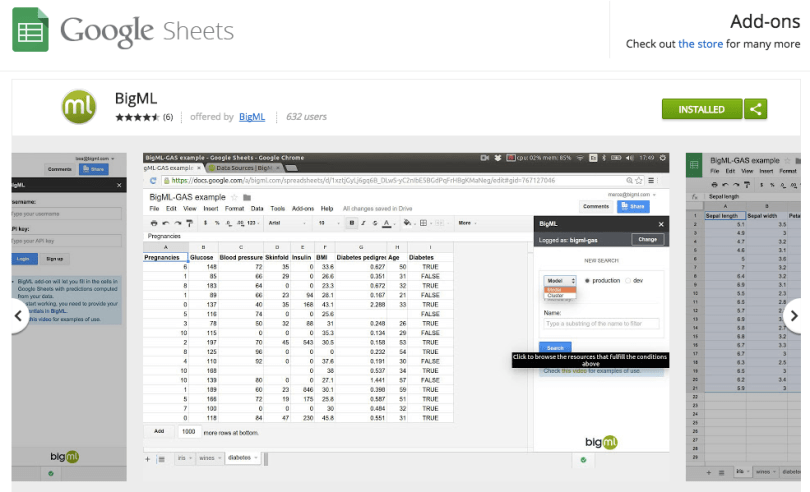Click the green INSTALLED button
Image resolution: width=810 pixels, height=492 pixels.
pyautogui.click(x=701, y=109)
